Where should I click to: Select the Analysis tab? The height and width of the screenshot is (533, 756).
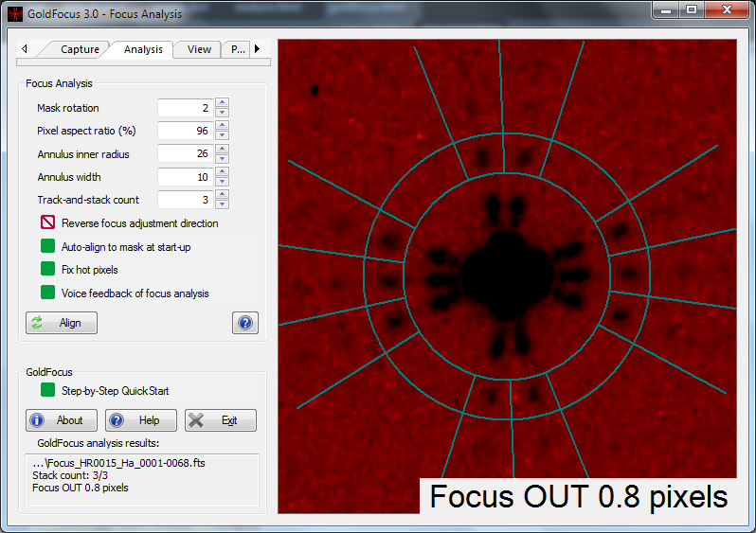pyautogui.click(x=143, y=49)
